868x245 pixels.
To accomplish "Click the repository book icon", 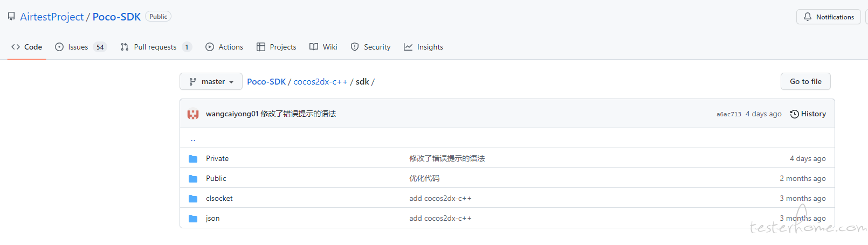I will pos(11,17).
